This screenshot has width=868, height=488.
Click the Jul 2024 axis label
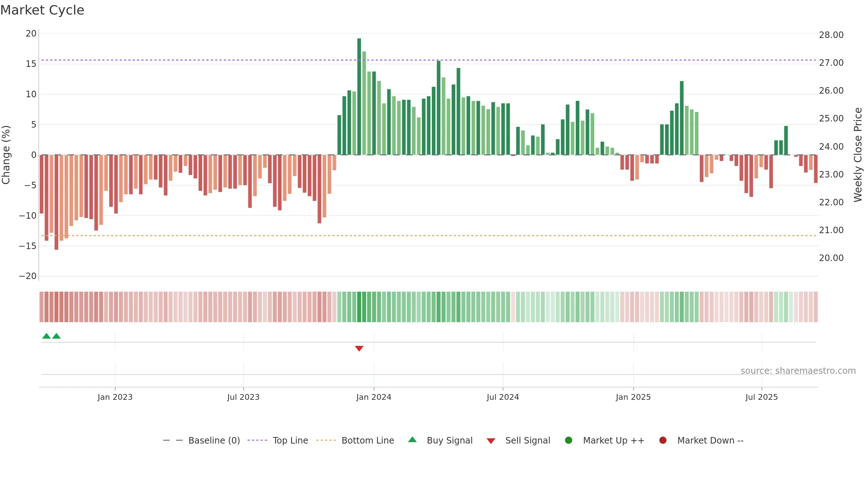[x=503, y=397]
